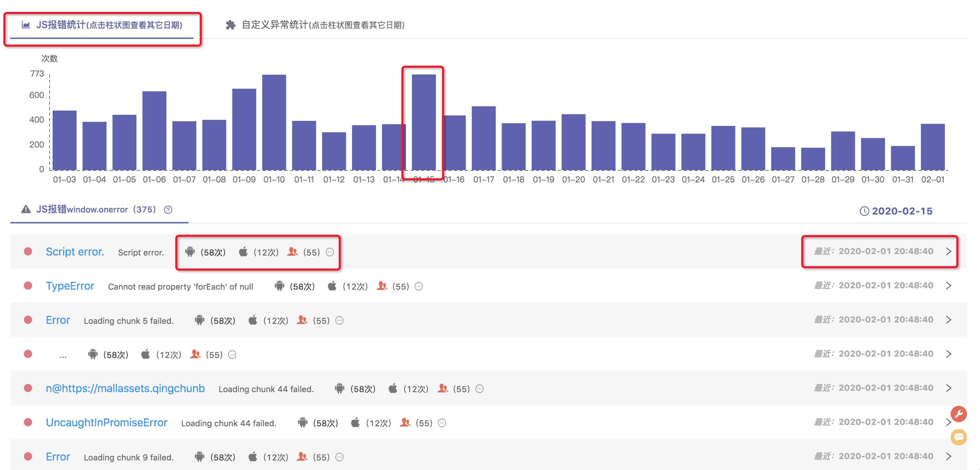Open the TypeError link

pyautogui.click(x=70, y=286)
